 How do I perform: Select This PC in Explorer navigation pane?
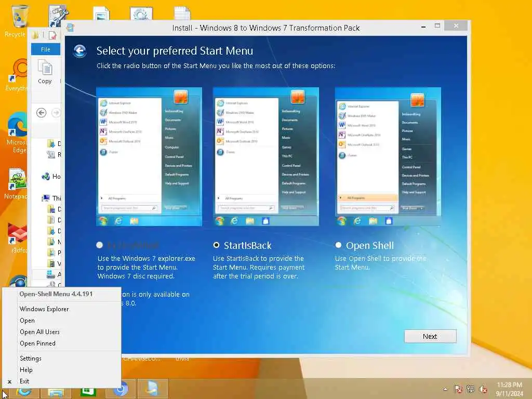pyautogui.click(x=51, y=198)
